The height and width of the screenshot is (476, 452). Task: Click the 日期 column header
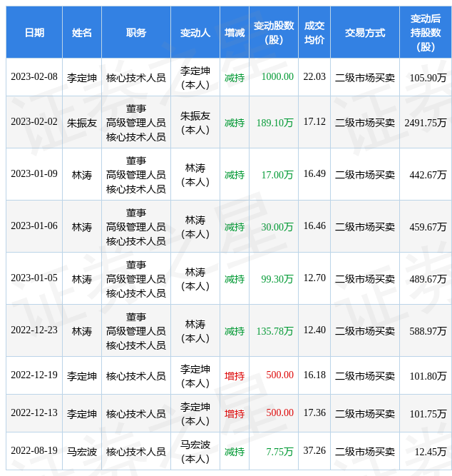(x=34, y=33)
